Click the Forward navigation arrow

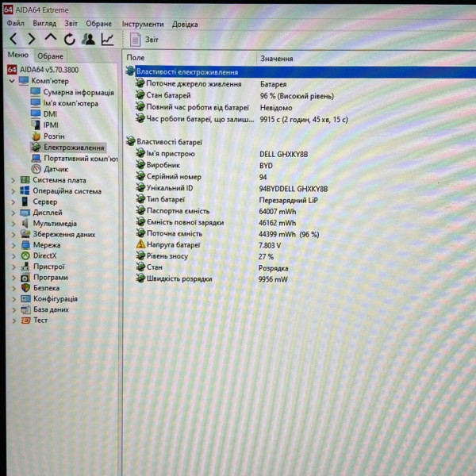[31, 39]
